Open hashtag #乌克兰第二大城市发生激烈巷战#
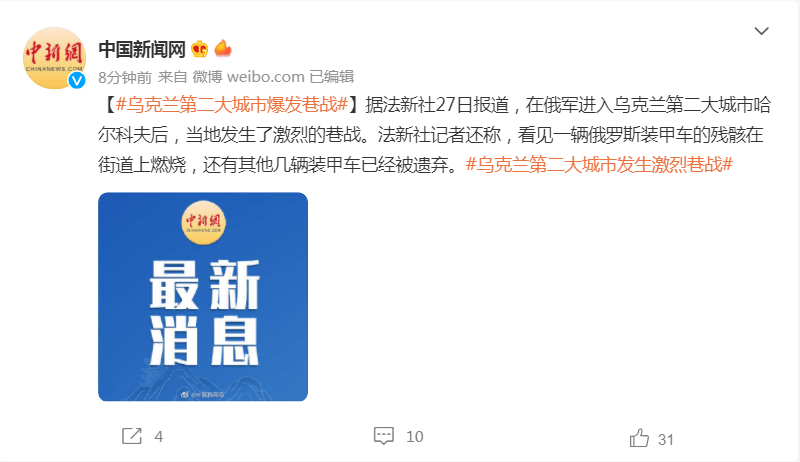Image resolution: width=800 pixels, height=462 pixels. (599, 164)
